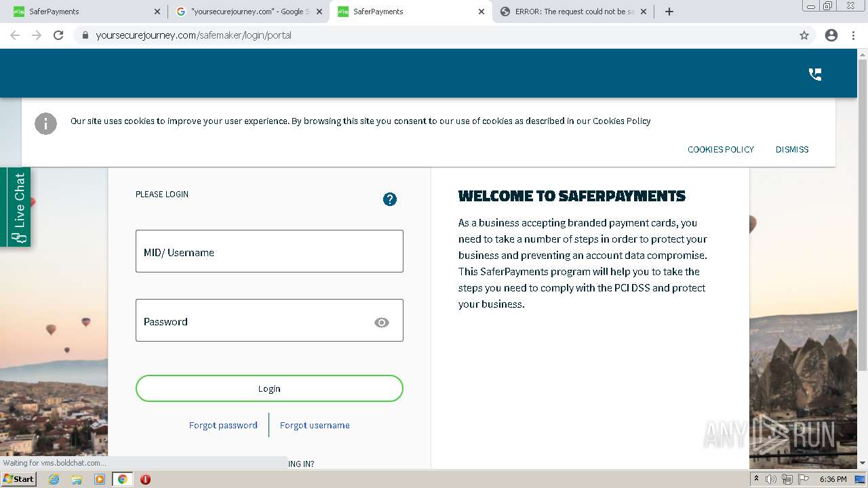The width and height of the screenshot is (868, 488).
Task: Switch to the Google search tab
Action: pos(248,12)
